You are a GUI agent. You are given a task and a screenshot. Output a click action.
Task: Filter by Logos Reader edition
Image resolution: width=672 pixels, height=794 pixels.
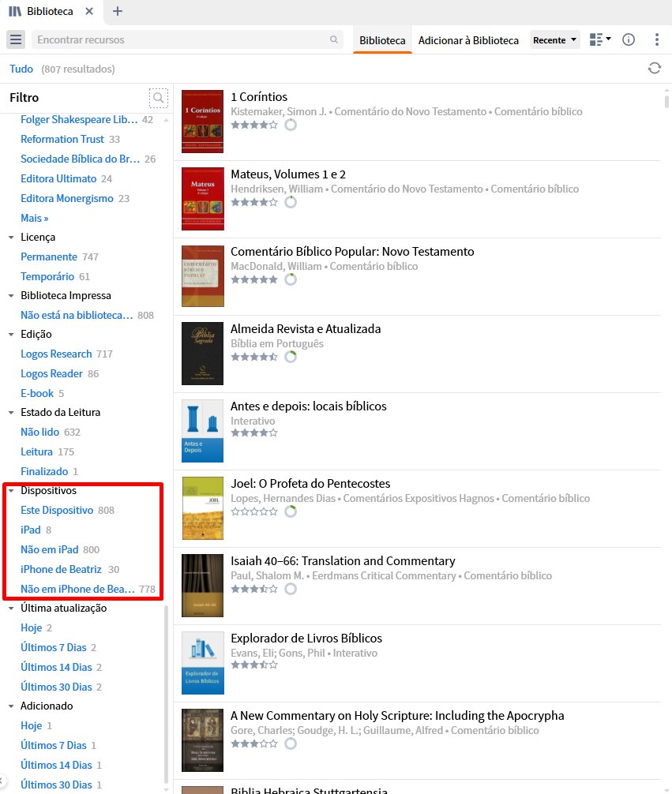point(51,373)
